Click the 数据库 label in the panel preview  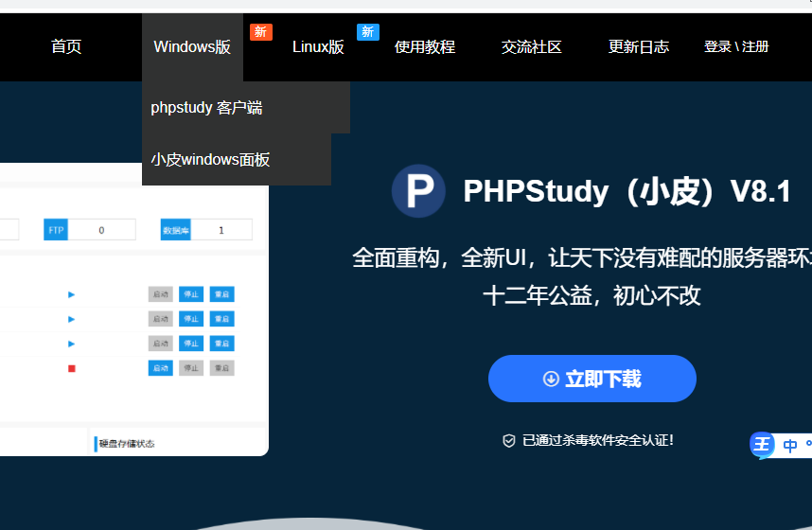tap(175, 230)
